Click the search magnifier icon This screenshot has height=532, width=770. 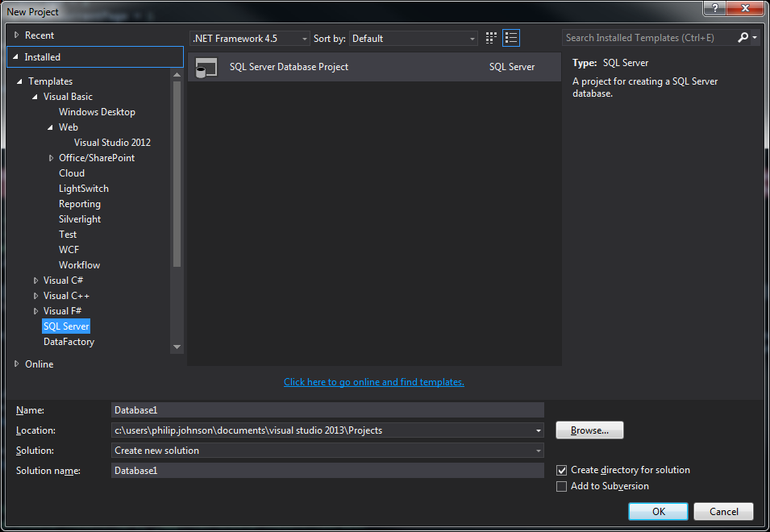[x=743, y=38]
